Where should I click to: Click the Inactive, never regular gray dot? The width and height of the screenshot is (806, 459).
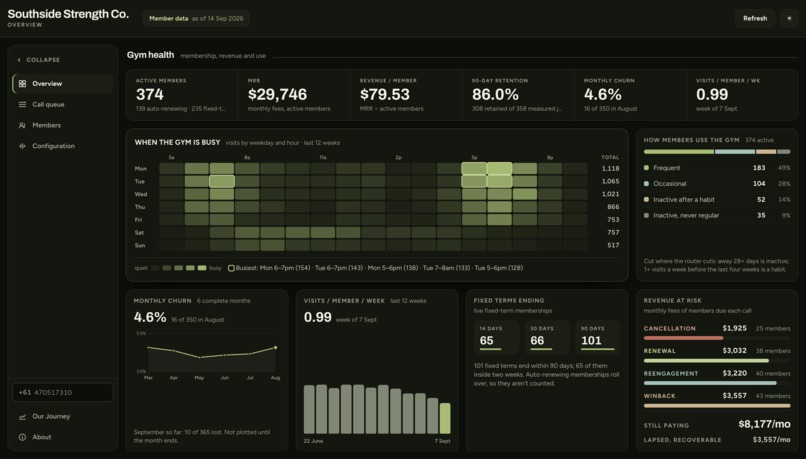coord(646,216)
